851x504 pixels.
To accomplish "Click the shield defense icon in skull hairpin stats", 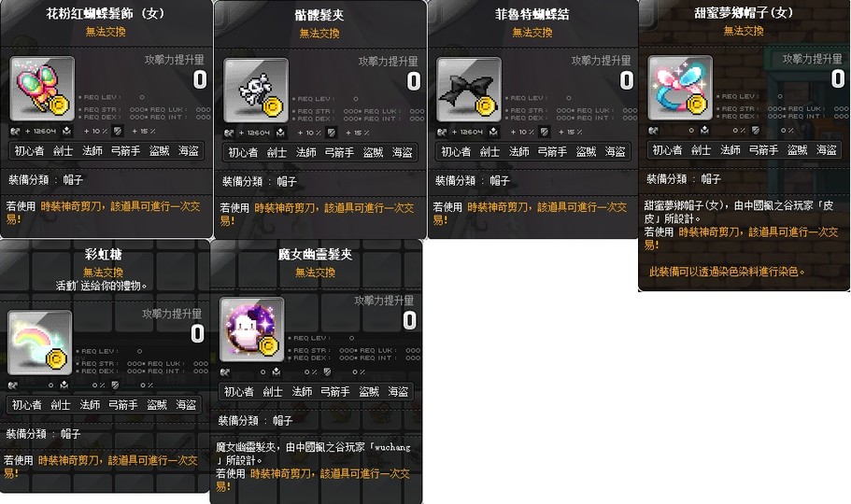I will click(332, 133).
